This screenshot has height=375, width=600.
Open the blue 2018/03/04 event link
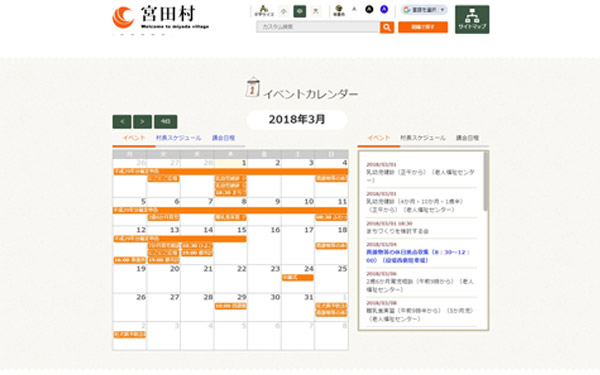click(418, 256)
